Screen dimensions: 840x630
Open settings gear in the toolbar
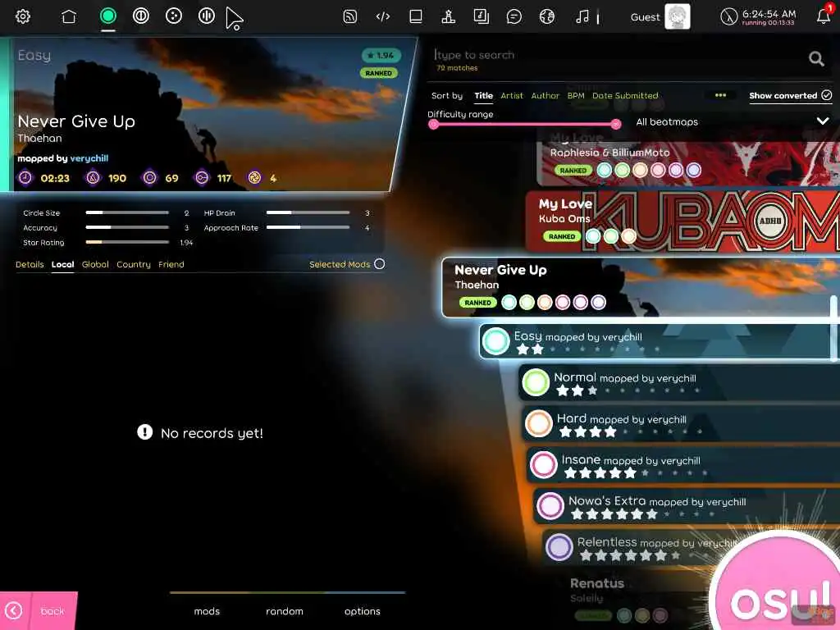(x=22, y=16)
